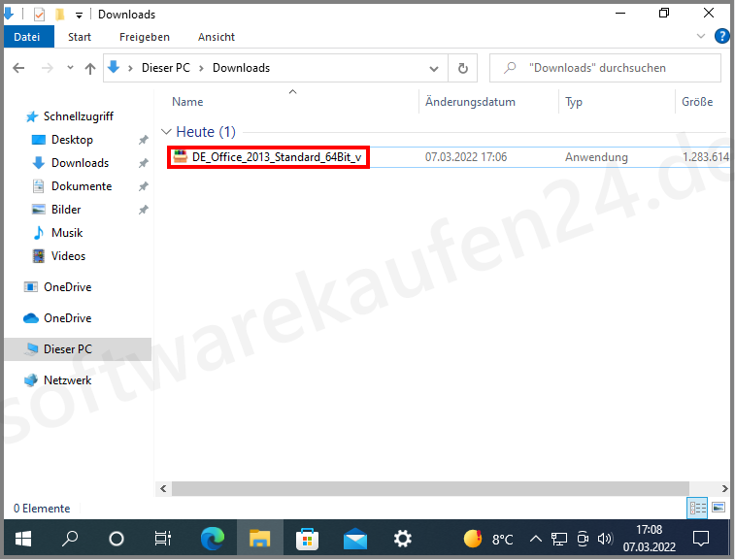Select Dieser PC in the navigation pane
The width and height of the screenshot is (735, 560).
click(78, 349)
